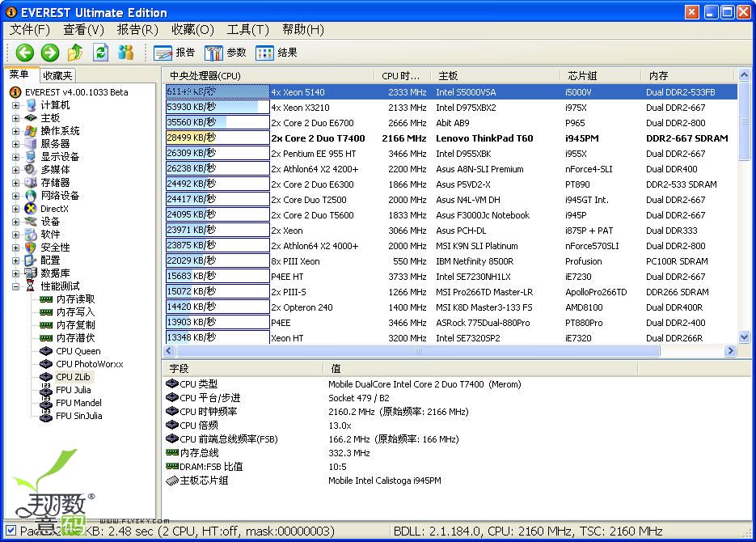
Task: Select the 操作系统 Windows flag icon
Action: (x=31, y=131)
